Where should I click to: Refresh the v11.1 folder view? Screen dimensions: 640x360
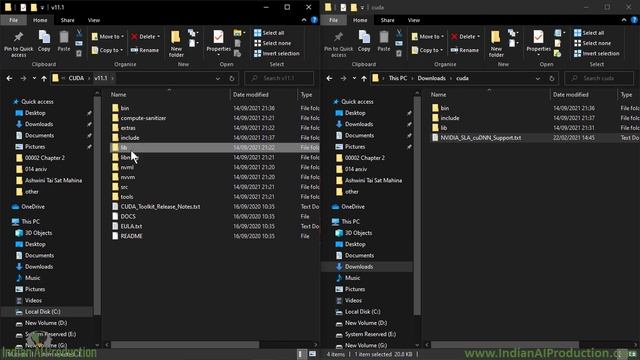coord(232,78)
